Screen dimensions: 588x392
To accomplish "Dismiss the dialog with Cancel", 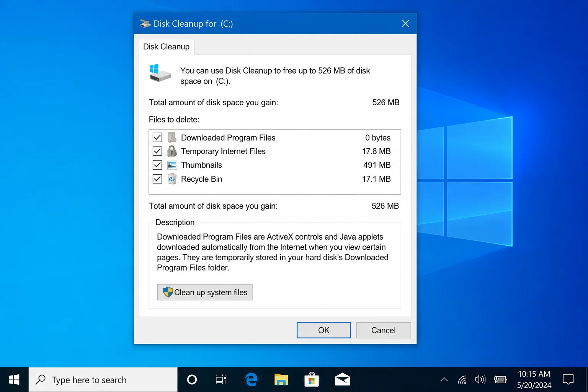I will pyautogui.click(x=384, y=330).
